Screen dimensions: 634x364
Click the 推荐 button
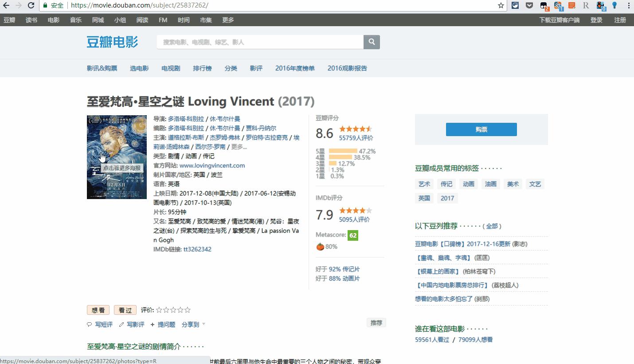376,323
